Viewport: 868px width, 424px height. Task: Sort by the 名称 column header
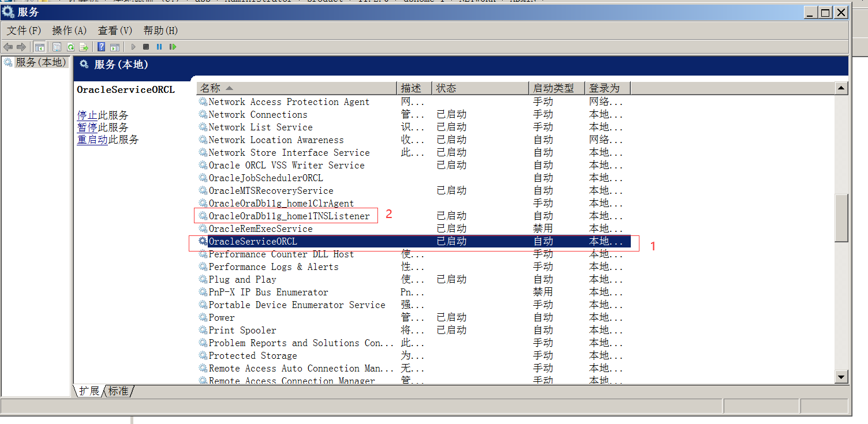[297, 88]
